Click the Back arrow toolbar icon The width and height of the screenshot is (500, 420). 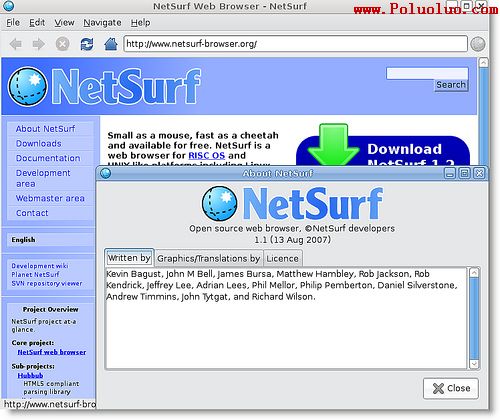click(x=16, y=44)
